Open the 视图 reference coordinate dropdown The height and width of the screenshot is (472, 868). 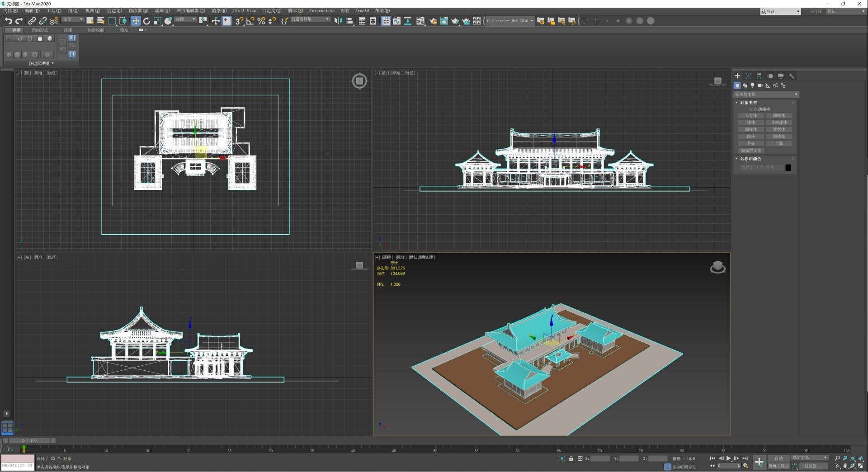click(185, 19)
